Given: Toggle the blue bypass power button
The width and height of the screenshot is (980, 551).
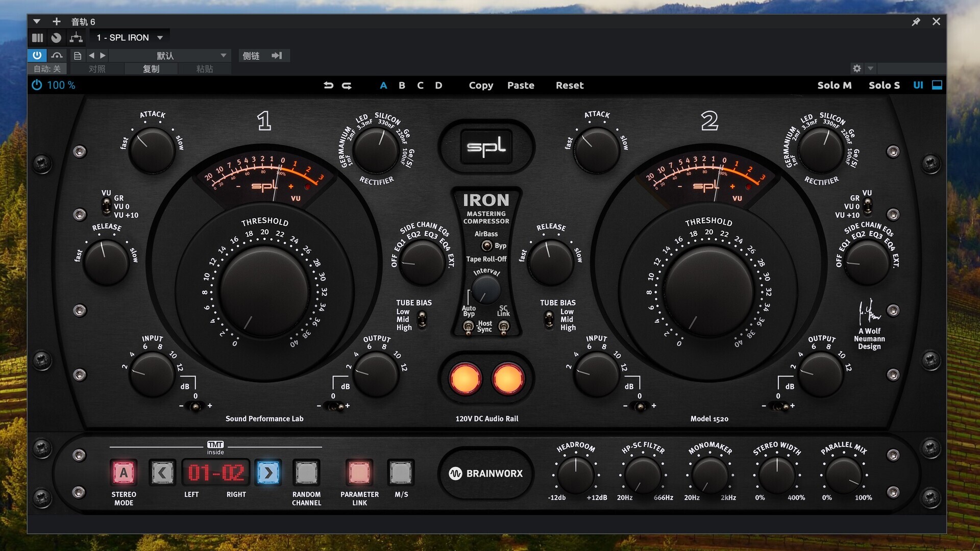Looking at the screenshot, I should point(37,55).
